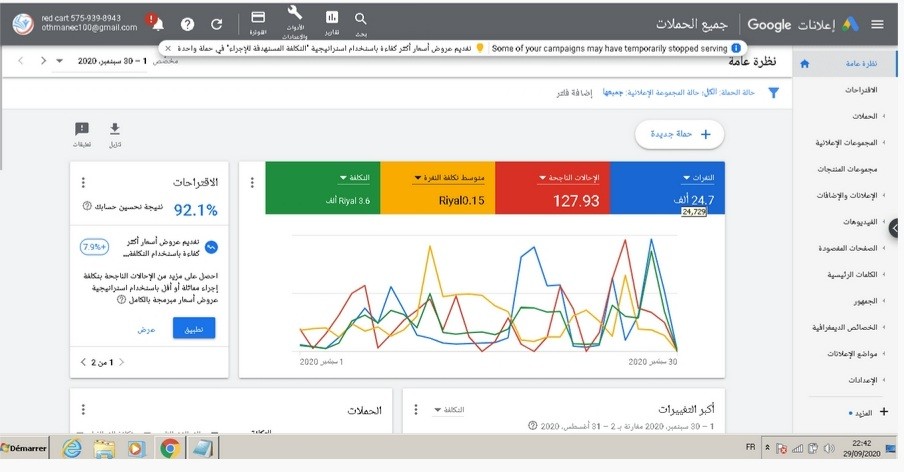Screen dimensions: 904x472
Task: Click the view (عرض) link in recommendations
Action: click(146, 329)
